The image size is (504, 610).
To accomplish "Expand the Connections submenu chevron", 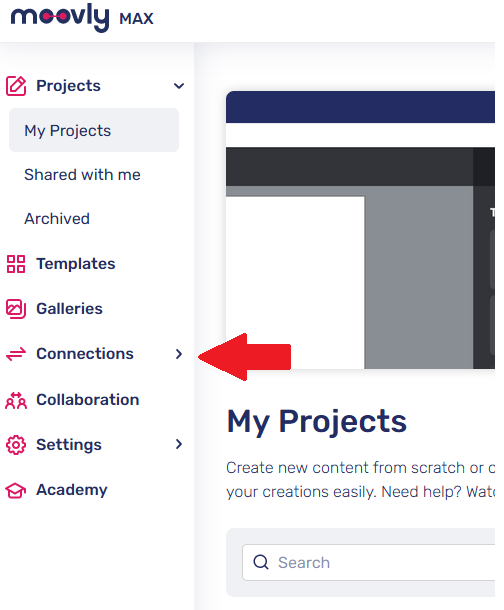I will [x=178, y=354].
